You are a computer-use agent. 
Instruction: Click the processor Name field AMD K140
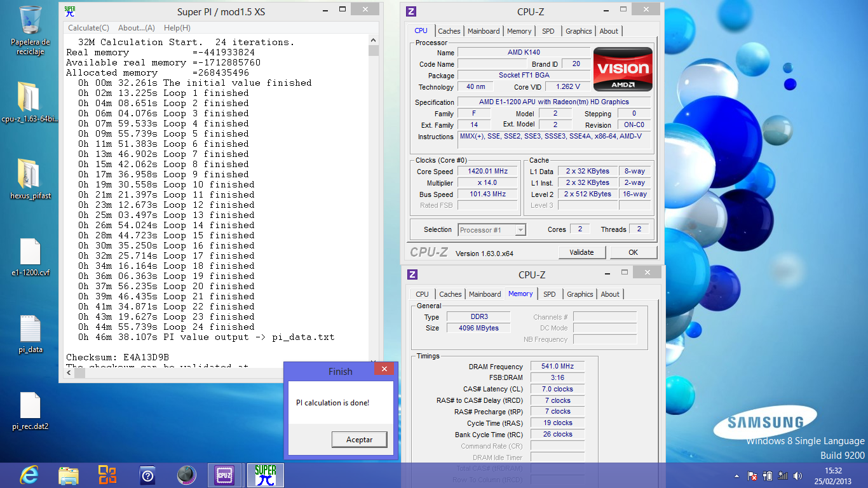click(524, 52)
